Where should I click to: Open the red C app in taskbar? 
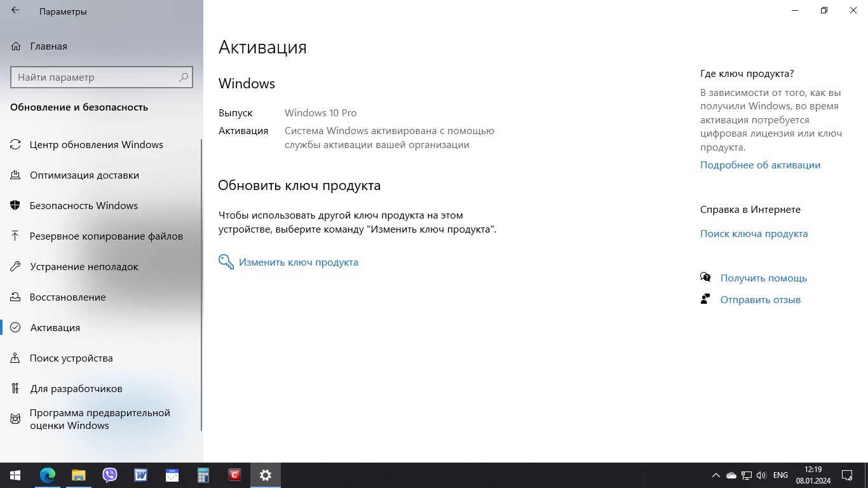click(x=234, y=475)
